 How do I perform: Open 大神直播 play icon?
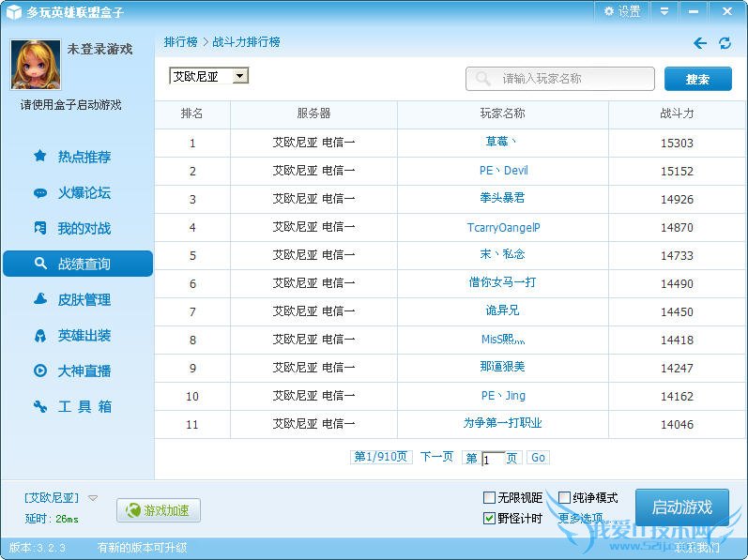tap(40, 371)
